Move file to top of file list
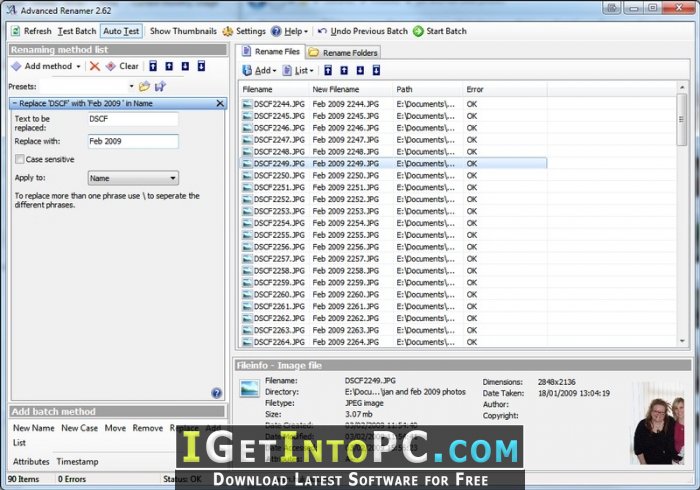Screen dimensions: 700x490 pos(328,70)
